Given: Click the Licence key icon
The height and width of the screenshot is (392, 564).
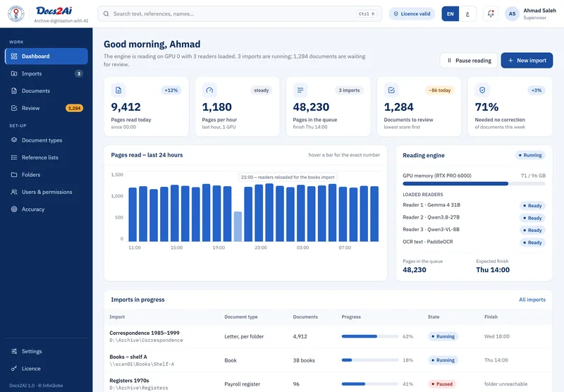Looking at the screenshot, I should [x=14, y=368].
